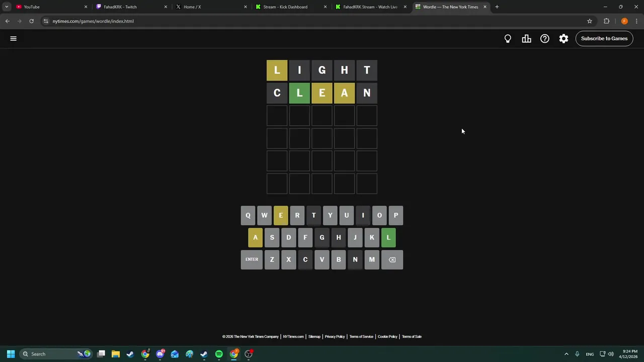Open the Terms of Sale footer link
The width and height of the screenshot is (644, 362).
point(412,336)
